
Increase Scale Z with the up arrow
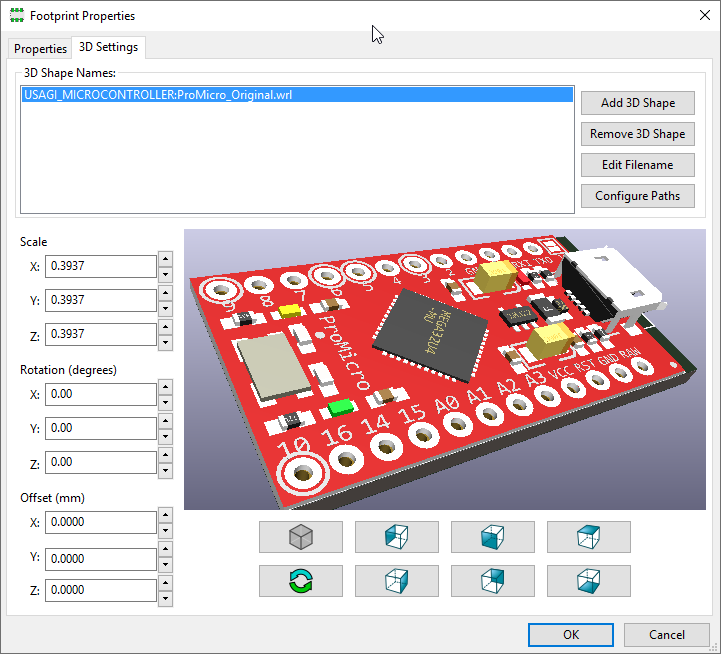pyautogui.click(x=166, y=327)
